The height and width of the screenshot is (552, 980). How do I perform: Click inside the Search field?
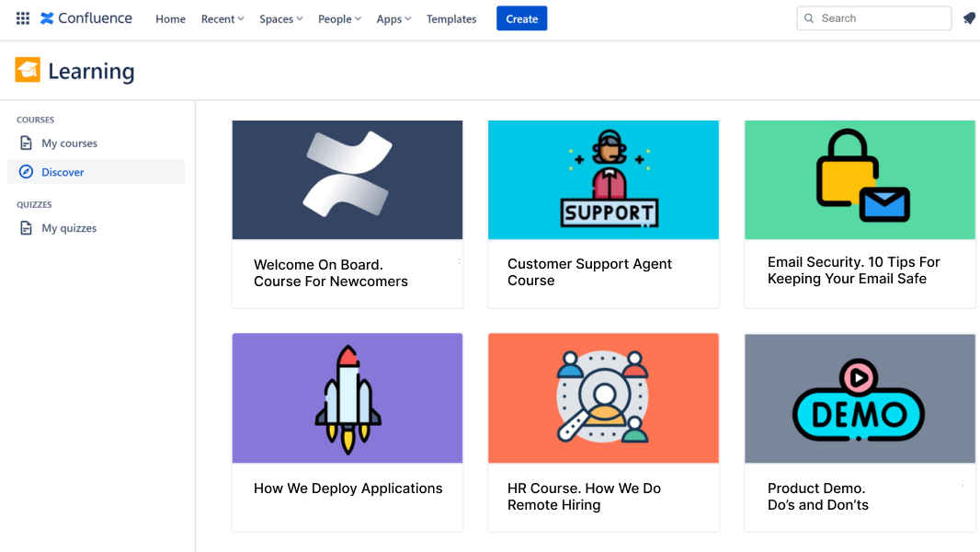click(873, 17)
